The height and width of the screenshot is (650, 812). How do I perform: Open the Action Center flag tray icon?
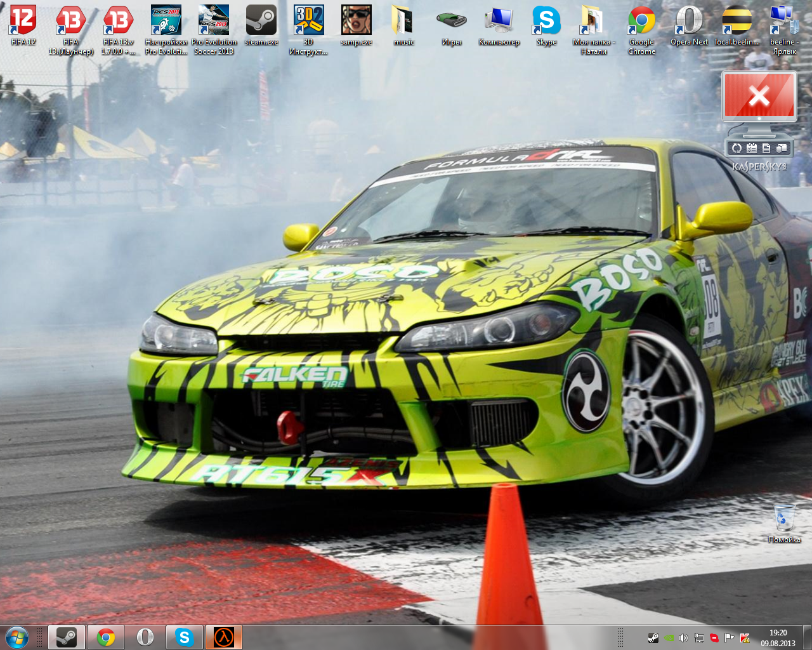[x=730, y=638]
